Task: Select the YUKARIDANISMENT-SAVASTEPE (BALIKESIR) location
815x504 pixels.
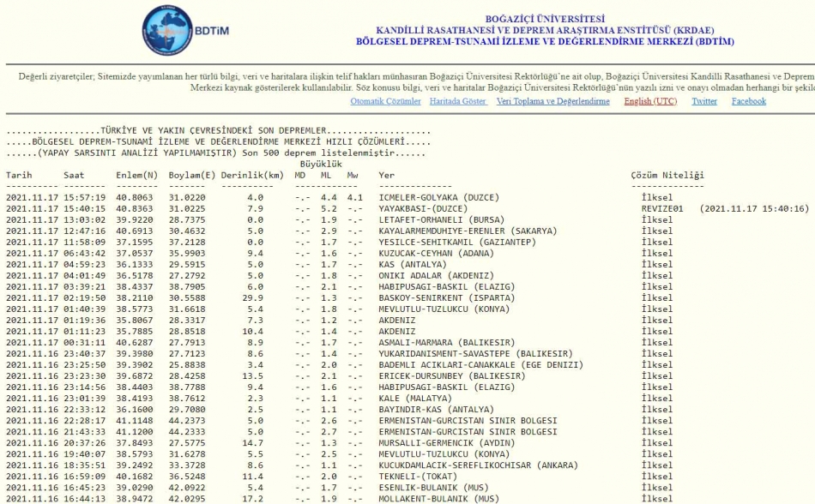Action: click(x=475, y=354)
